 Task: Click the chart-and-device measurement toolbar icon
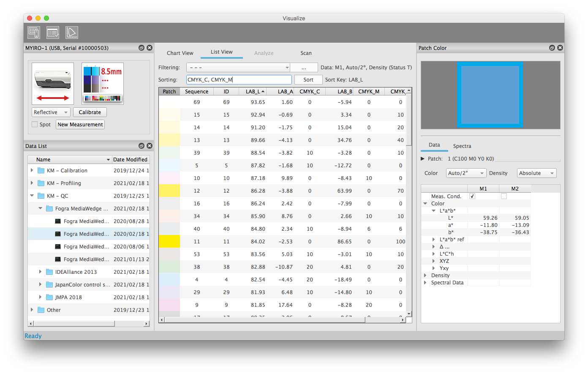point(34,33)
